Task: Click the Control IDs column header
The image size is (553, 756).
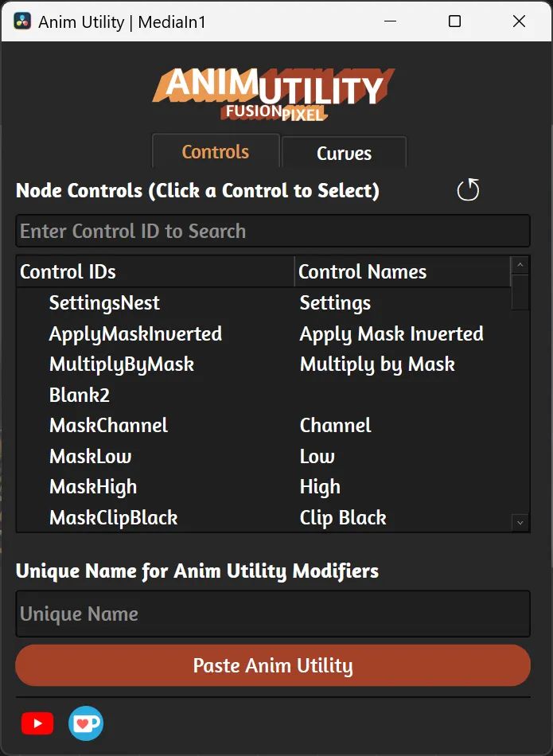Action: coord(155,272)
